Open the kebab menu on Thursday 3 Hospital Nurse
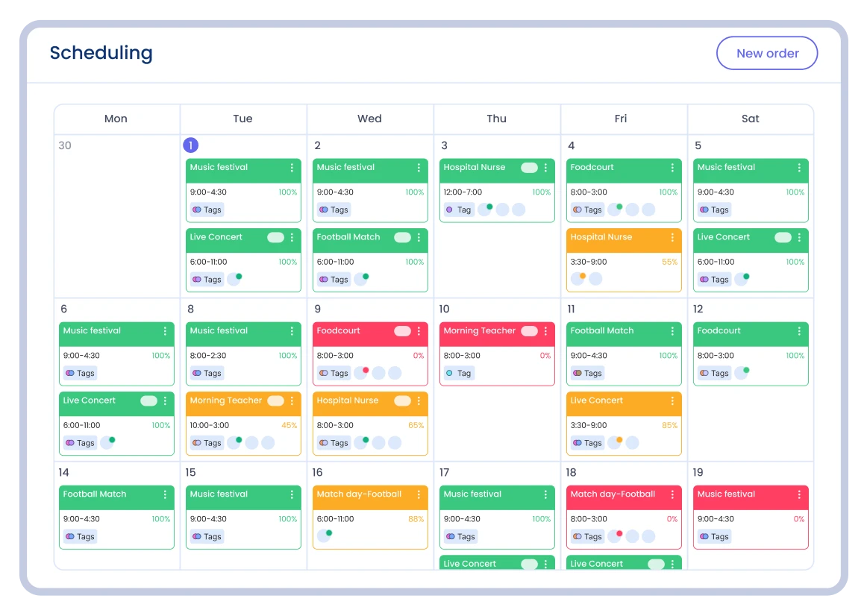 tap(545, 167)
